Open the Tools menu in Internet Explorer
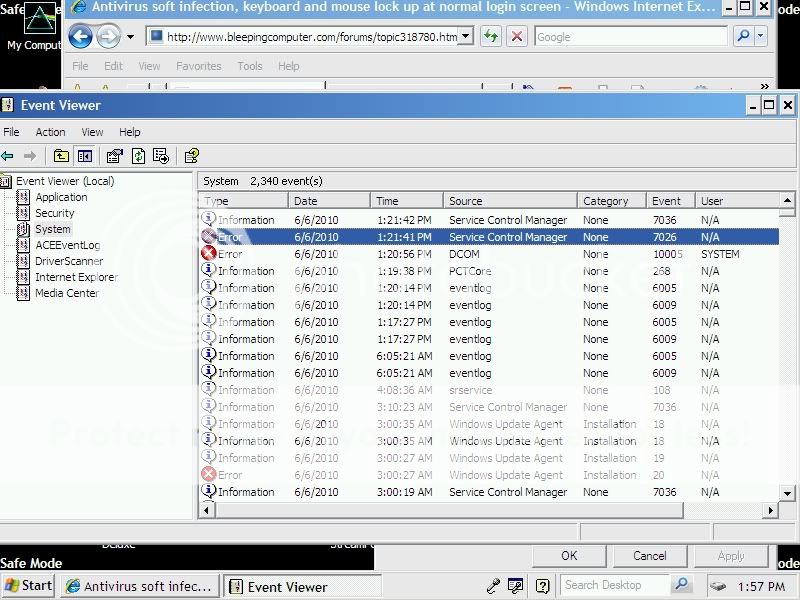800x600 pixels. pos(249,66)
